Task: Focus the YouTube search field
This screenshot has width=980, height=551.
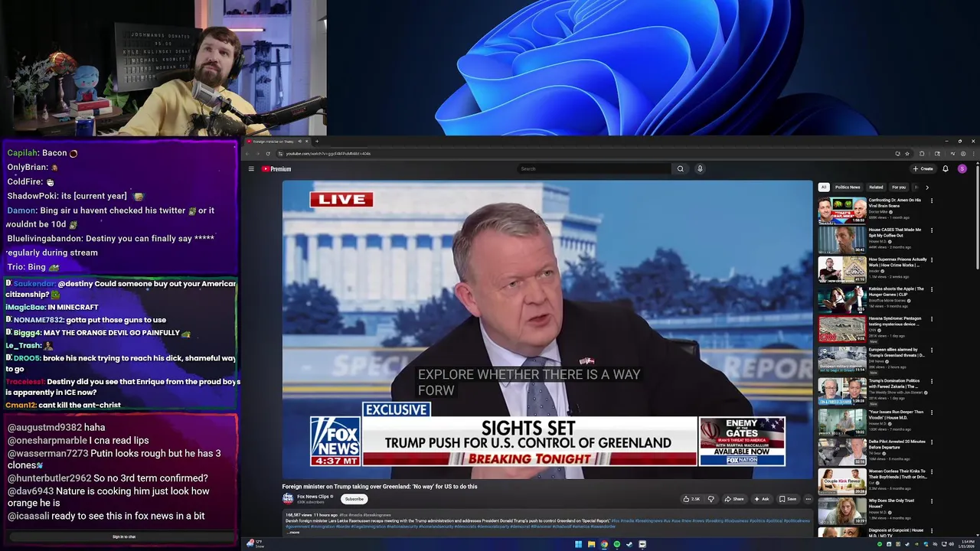Action: point(593,169)
